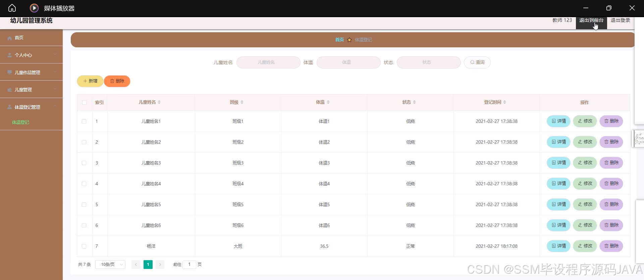Collapse the 体温登记管理 menu chevron
This screenshot has height=280, width=644.
click(x=55, y=106)
